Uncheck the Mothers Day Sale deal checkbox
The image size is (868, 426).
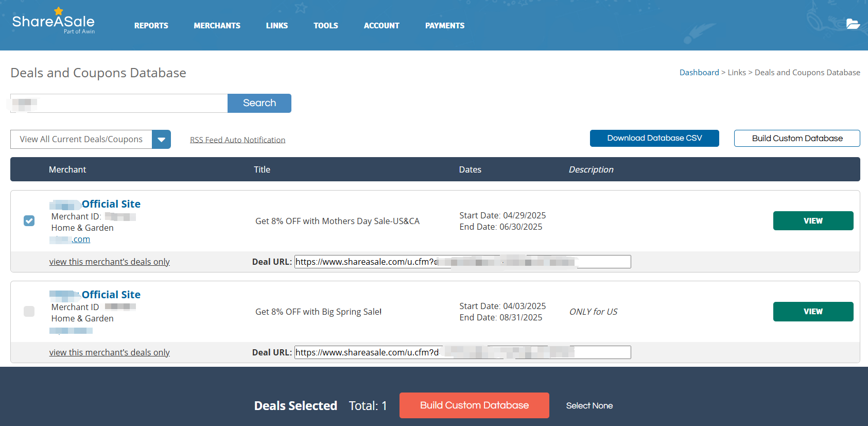coord(29,221)
